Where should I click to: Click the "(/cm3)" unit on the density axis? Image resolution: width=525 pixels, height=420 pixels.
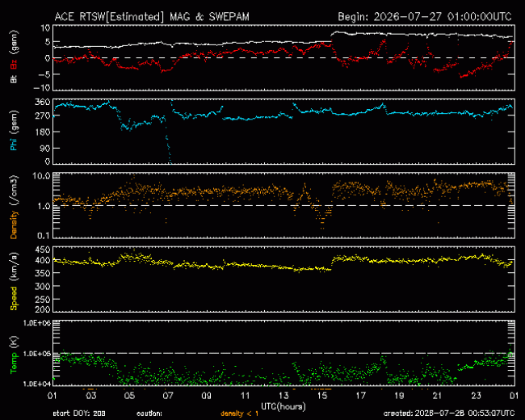coord(14,191)
